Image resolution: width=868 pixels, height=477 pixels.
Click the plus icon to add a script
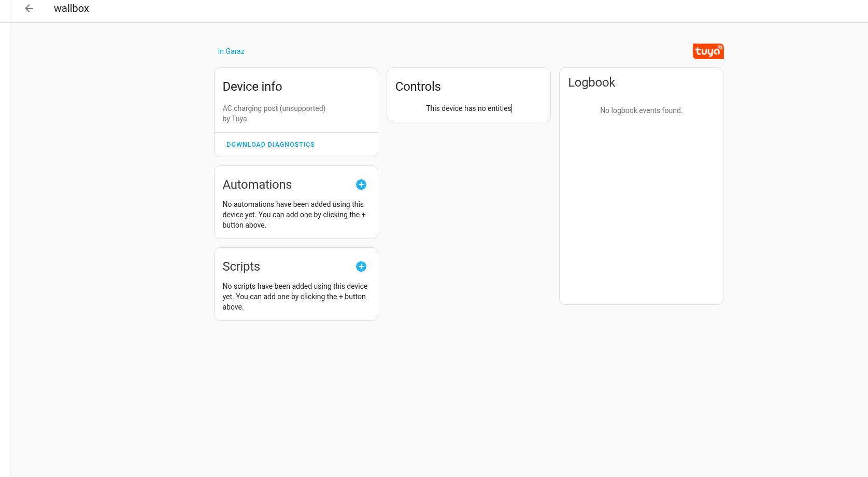pos(361,266)
